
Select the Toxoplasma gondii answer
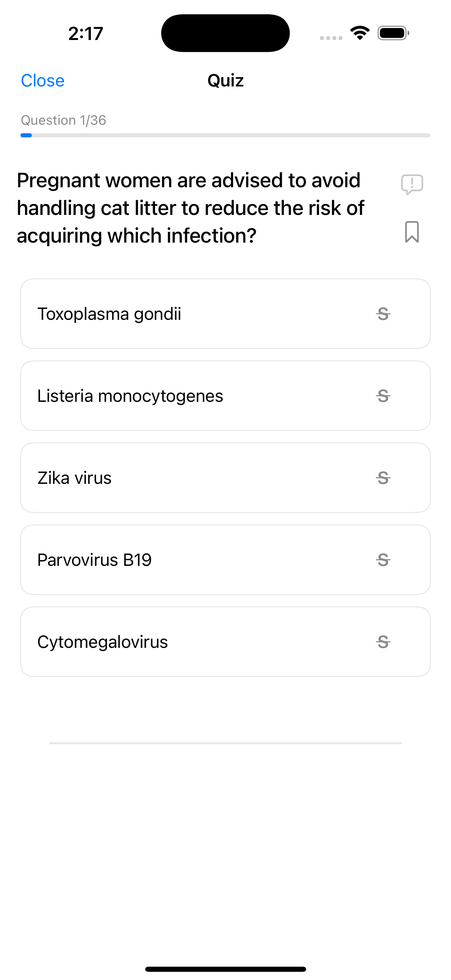pos(225,314)
